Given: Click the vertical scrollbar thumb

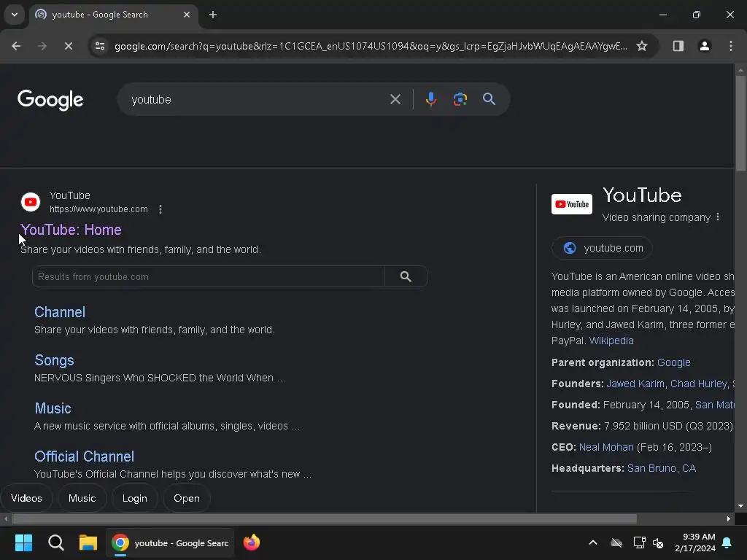Looking at the screenshot, I should (x=741, y=122).
